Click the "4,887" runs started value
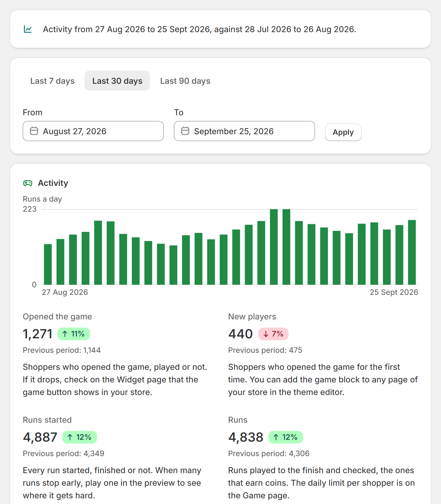The width and height of the screenshot is (441, 504). tap(40, 437)
